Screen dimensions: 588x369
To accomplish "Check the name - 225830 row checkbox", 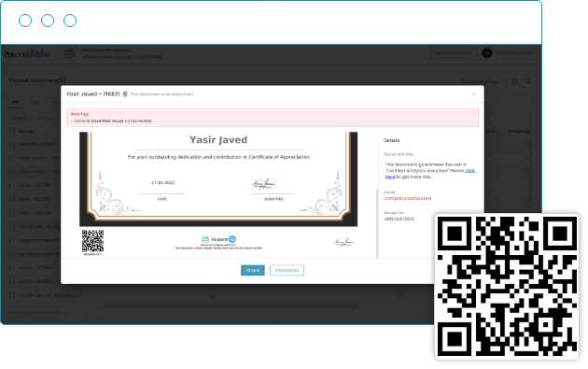I will click(x=12, y=281).
